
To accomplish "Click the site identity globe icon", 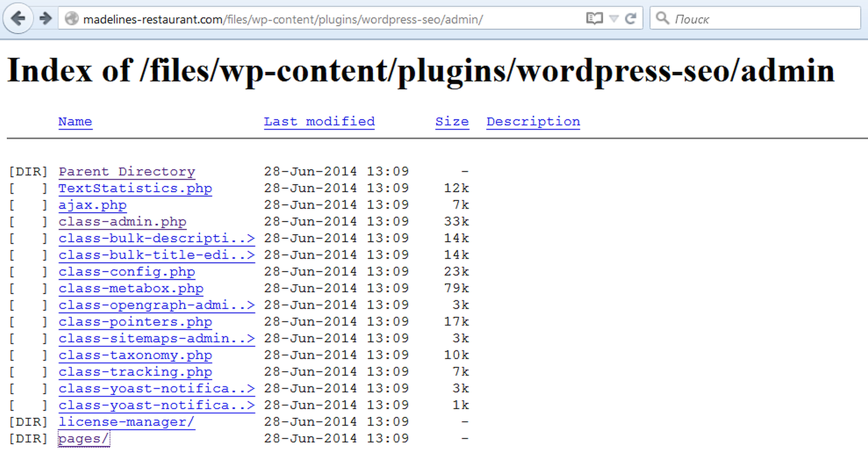I will click(x=71, y=19).
